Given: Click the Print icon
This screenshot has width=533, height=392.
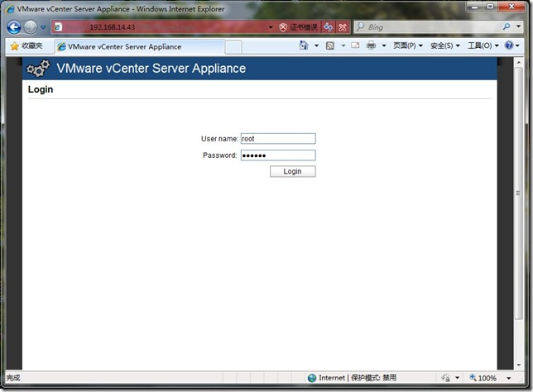Looking at the screenshot, I should coord(371,45).
